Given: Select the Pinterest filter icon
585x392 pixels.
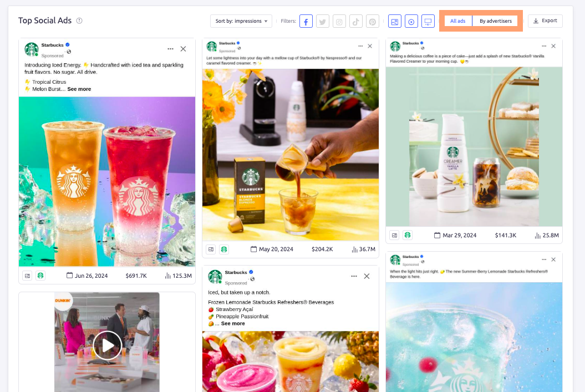Looking at the screenshot, I should (x=372, y=21).
